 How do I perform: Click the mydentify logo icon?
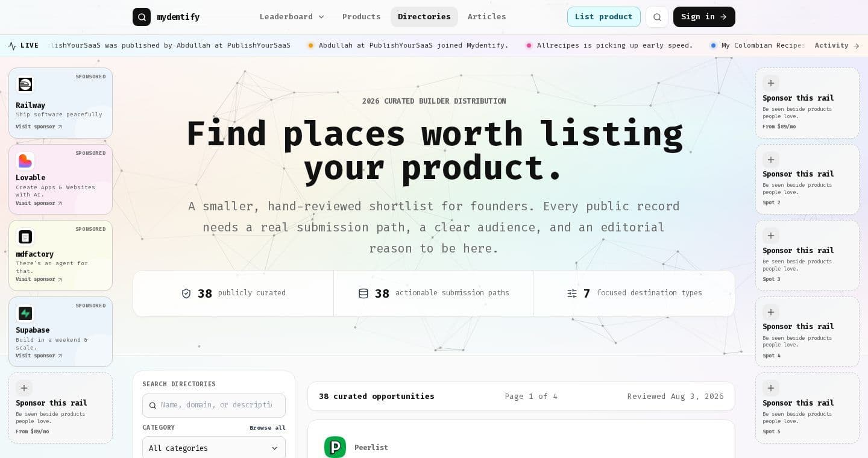(142, 17)
